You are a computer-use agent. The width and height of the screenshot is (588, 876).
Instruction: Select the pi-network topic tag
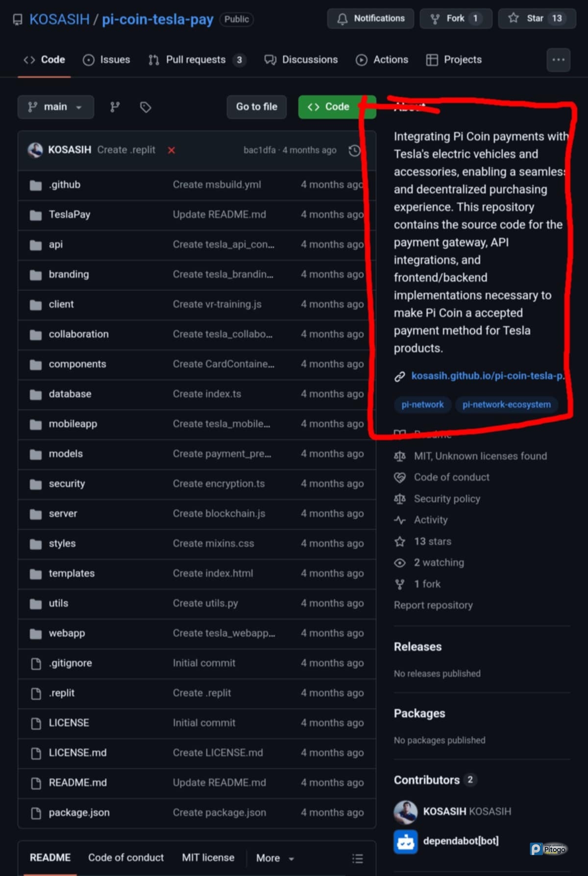click(x=422, y=405)
